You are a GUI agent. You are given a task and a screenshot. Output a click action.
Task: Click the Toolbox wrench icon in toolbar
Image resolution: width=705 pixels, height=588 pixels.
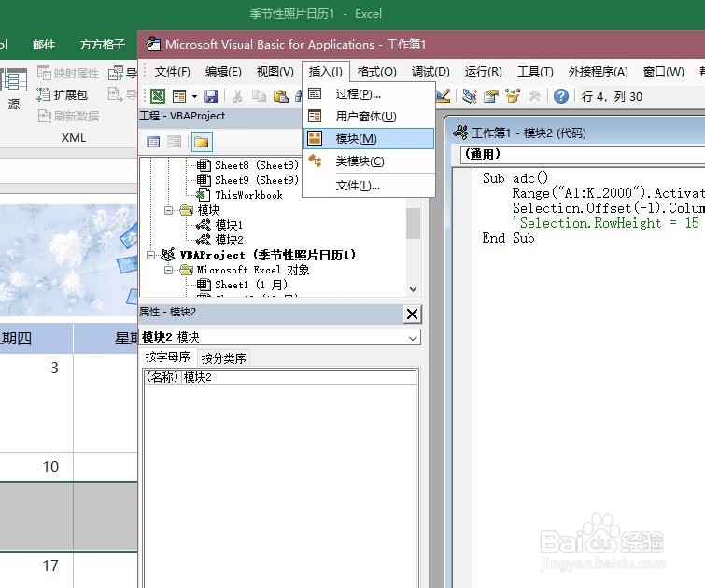pyautogui.click(x=534, y=96)
